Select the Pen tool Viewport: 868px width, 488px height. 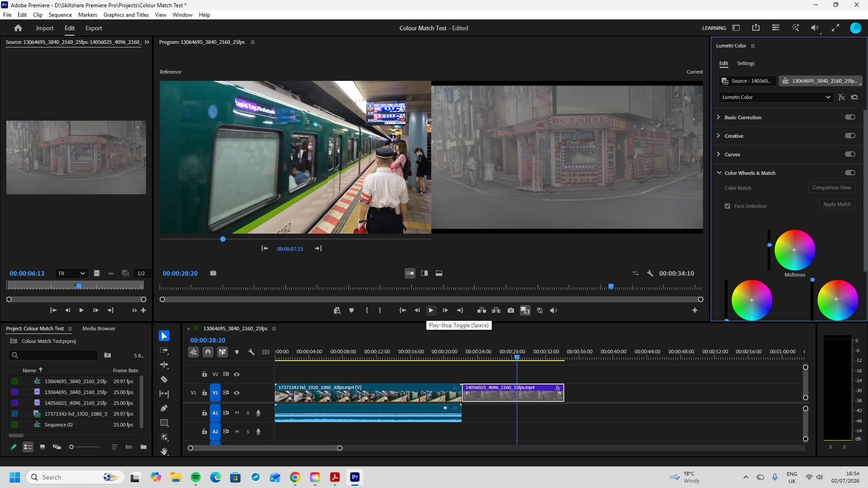tap(164, 408)
